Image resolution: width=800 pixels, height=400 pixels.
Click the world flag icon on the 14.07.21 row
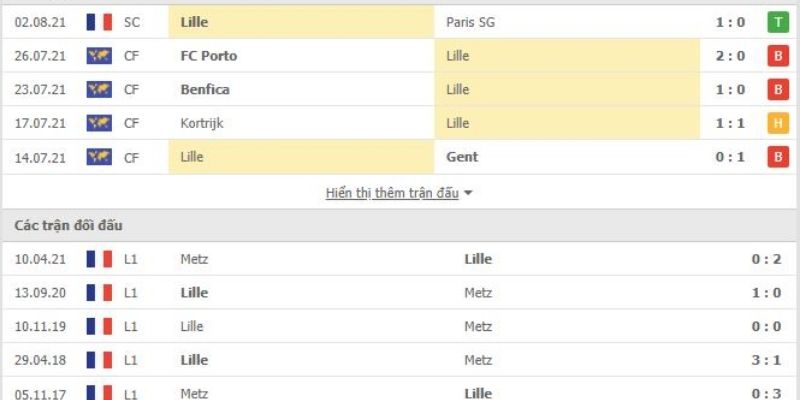(99, 157)
